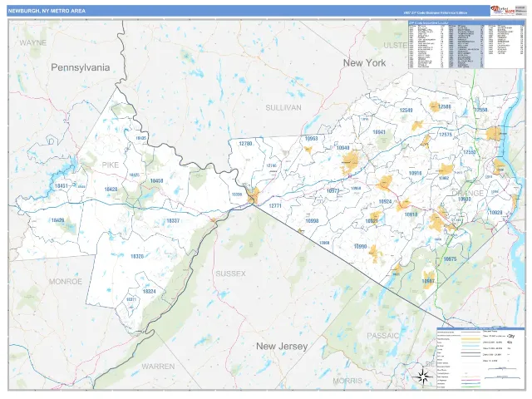532x399 pixels.
Task: Select the MONROE county label
Action: coord(66,282)
